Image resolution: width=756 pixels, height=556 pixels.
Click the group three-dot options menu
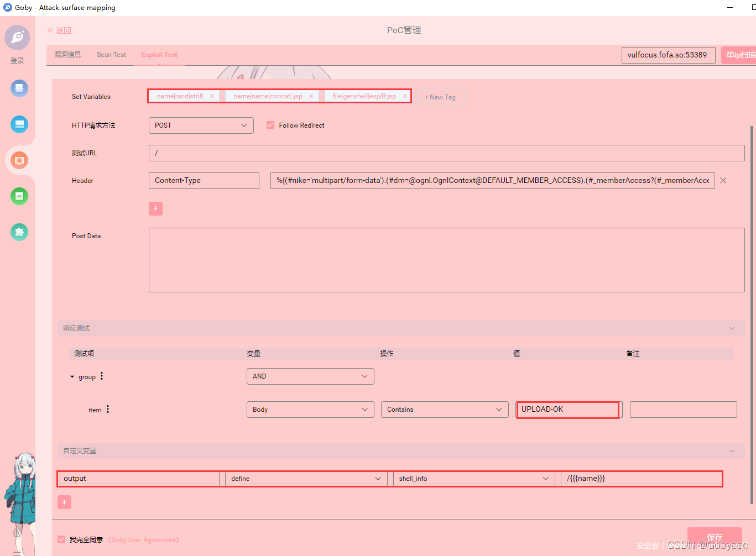tap(102, 376)
